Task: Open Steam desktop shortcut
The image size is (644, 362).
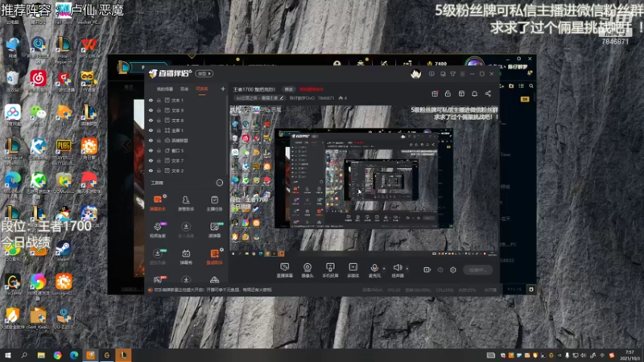Action: pyautogui.click(x=64, y=251)
